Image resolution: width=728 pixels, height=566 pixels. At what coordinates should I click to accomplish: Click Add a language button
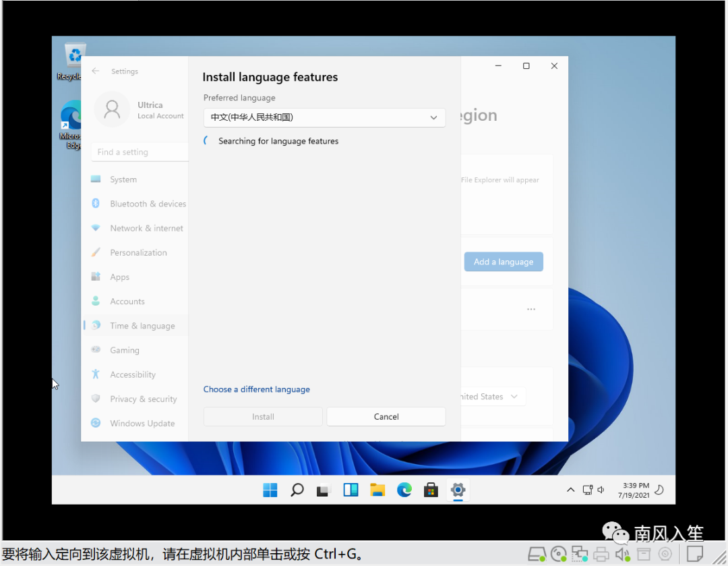(504, 262)
